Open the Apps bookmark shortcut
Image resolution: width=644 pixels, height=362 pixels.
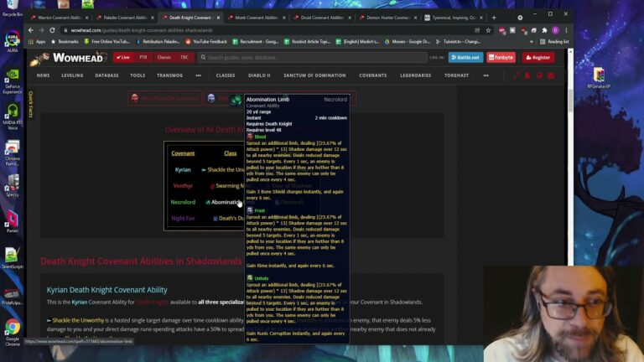point(37,41)
